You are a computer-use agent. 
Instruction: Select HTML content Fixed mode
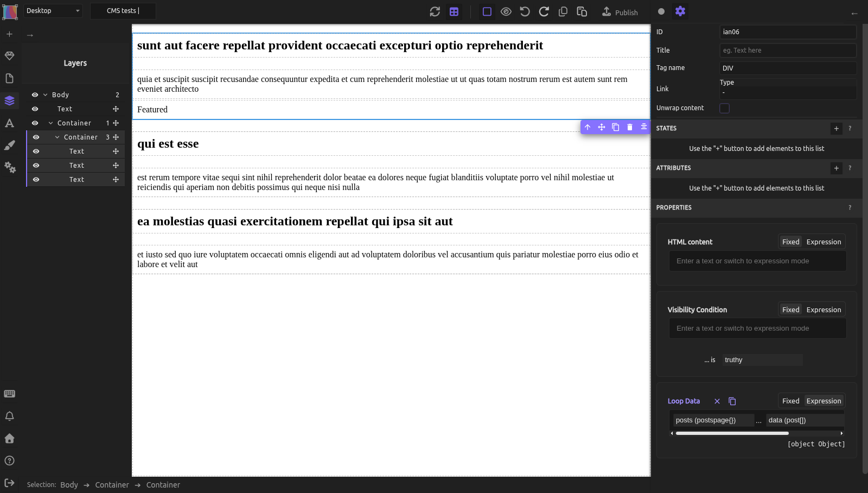click(790, 242)
